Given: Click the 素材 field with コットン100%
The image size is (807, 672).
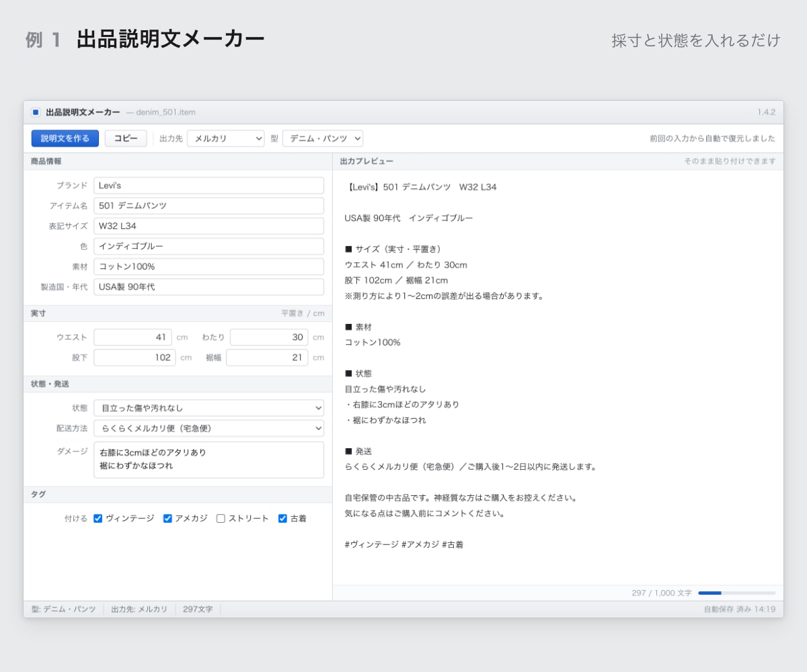Looking at the screenshot, I should coord(208,266).
